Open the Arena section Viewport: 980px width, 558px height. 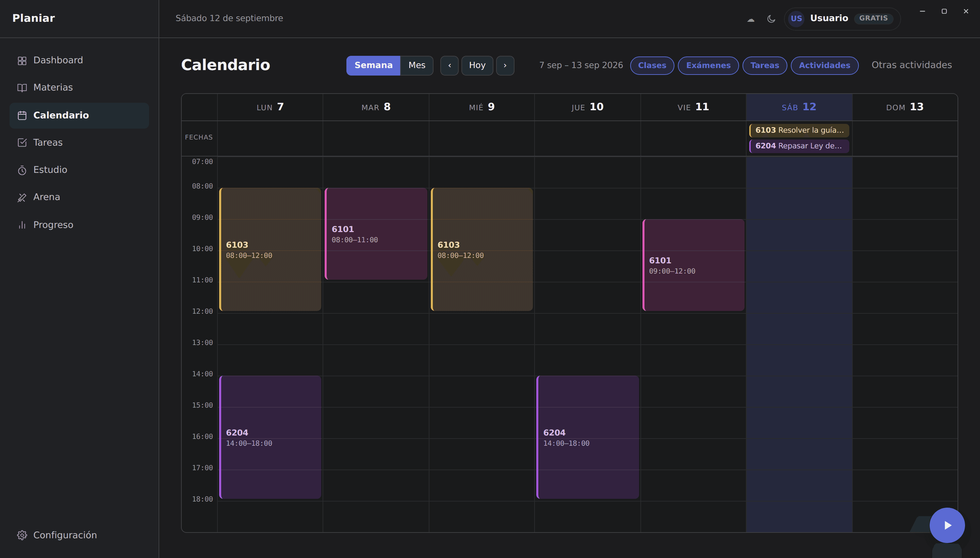click(79, 197)
